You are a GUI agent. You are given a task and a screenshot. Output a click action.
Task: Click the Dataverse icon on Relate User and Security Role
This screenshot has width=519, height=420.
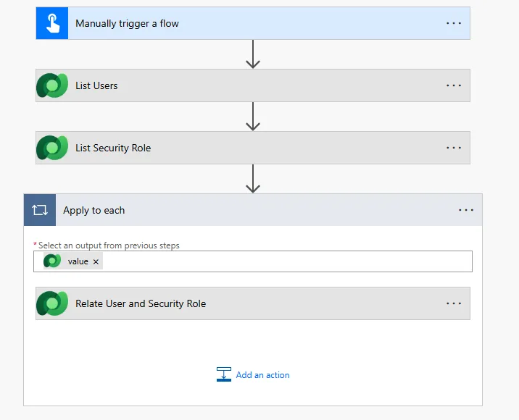[52, 303]
